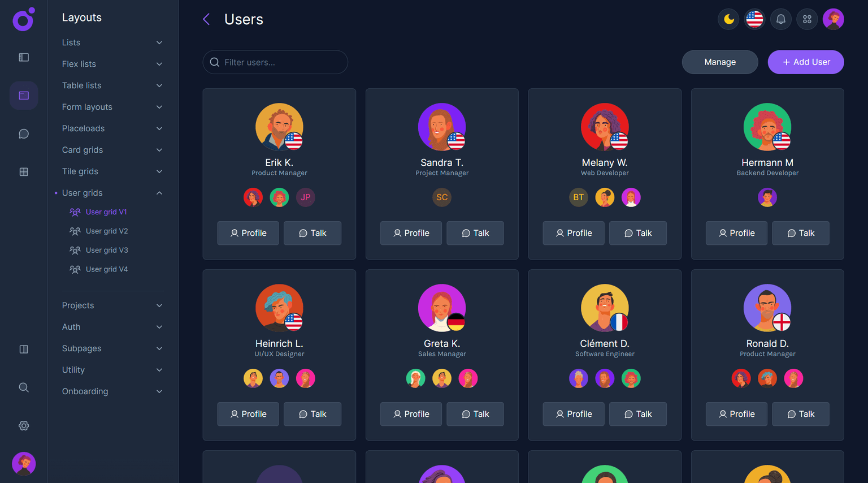
Task: Click the Add User button
Action: point(806,62)
